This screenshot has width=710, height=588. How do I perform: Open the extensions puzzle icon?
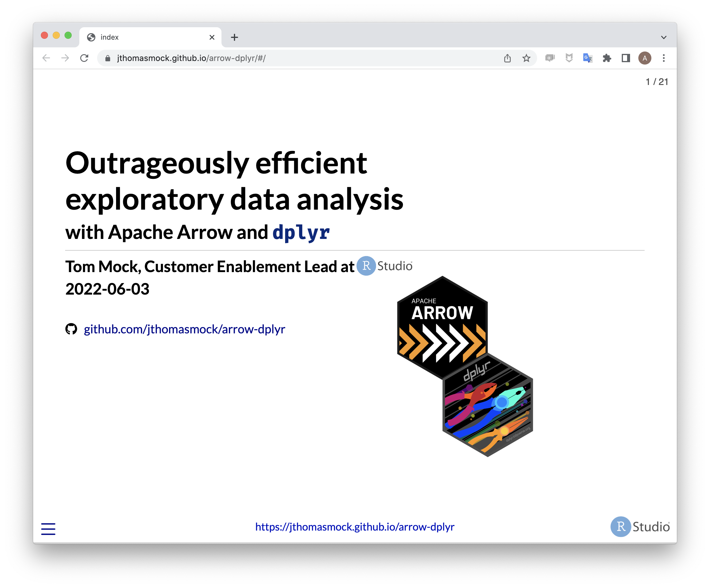pyautogui.click(x=607, y=58)
